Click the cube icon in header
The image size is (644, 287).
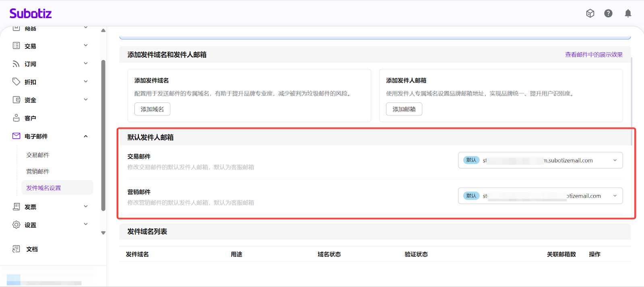point(590,14)
